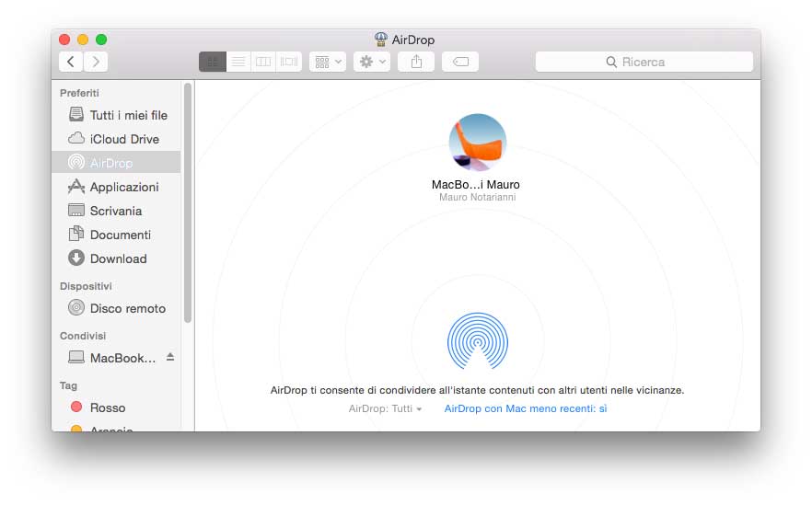Click the Condivisi section header
The image size is (812, 505).
coord(83,336)
